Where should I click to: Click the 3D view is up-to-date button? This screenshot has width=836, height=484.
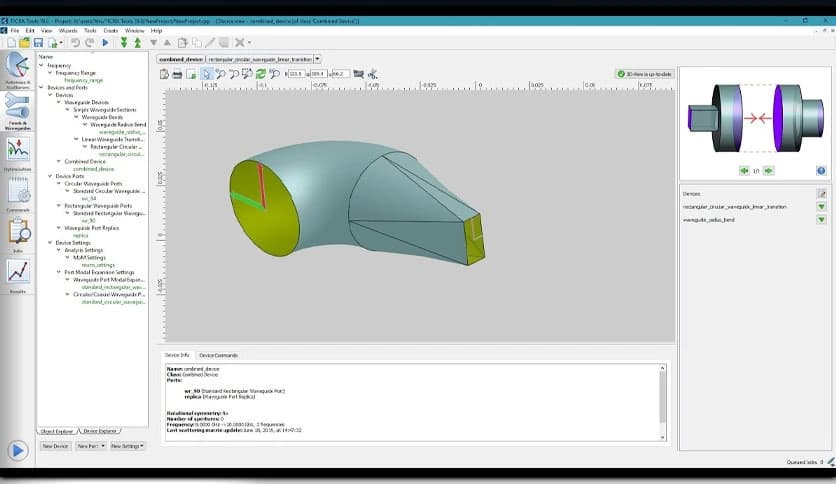pos(644,74)
